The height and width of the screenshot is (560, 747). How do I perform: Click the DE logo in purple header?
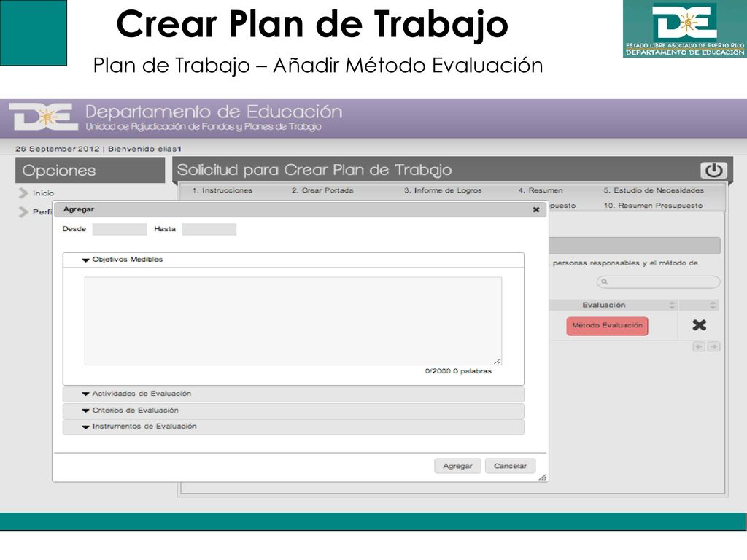pos(44,117)
